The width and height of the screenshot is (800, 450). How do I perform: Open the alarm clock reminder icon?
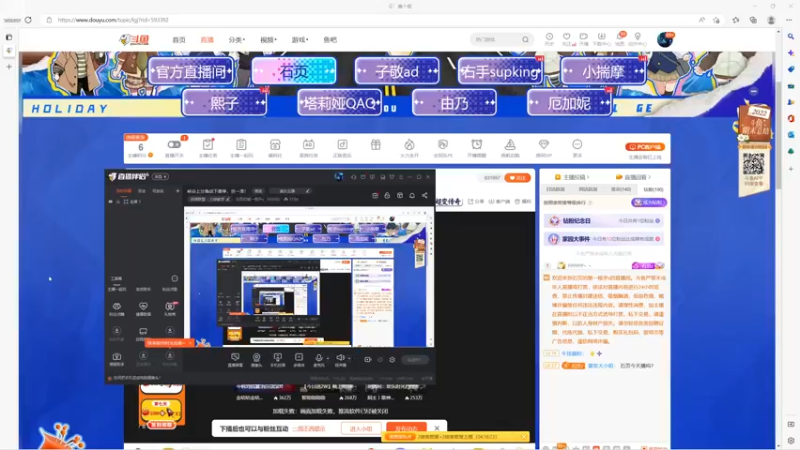477,145
